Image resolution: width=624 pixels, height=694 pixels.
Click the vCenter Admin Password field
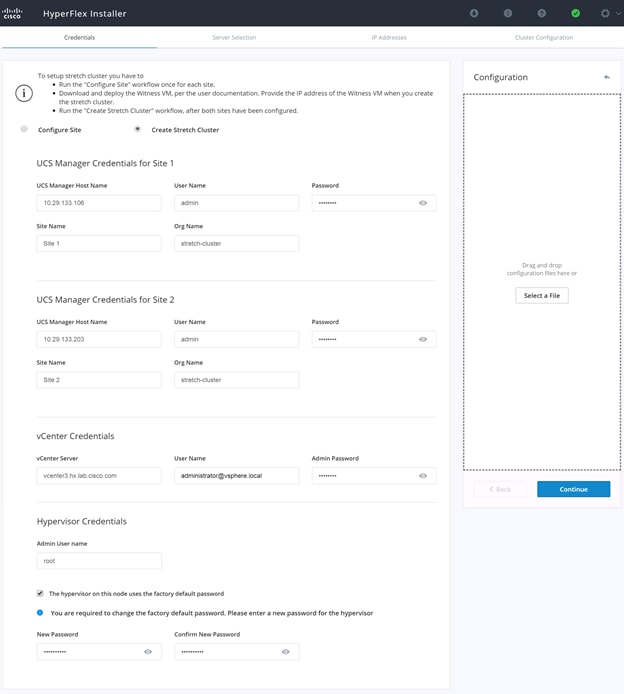click(x=374, y=475)
